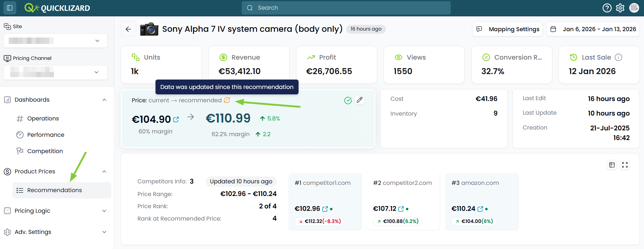The image size is (644, 249).
Task: Open current price €104.90 external link icon
Action: pyautogui.click(x=176, y=120)
